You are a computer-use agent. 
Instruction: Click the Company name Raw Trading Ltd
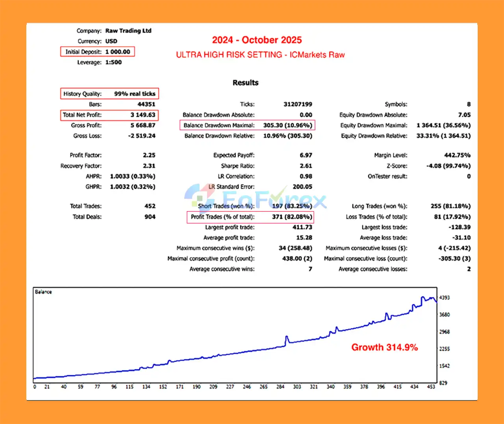(128, 31)
